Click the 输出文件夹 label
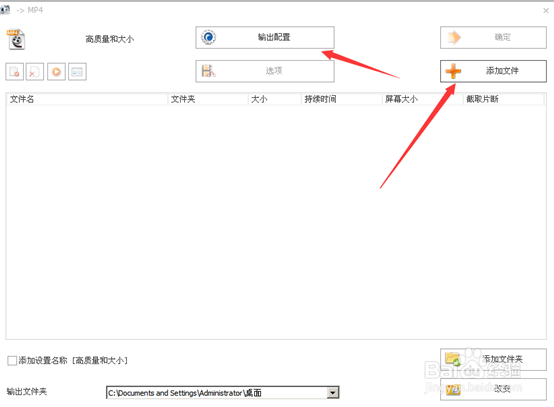Viewport: 554px width, 407px height. tap(26, 391)
